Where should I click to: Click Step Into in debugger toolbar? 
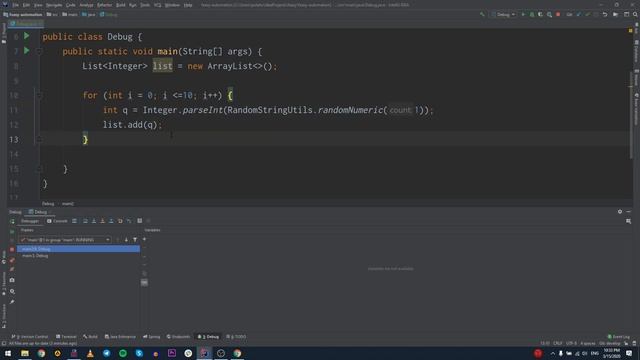[94, 221]
